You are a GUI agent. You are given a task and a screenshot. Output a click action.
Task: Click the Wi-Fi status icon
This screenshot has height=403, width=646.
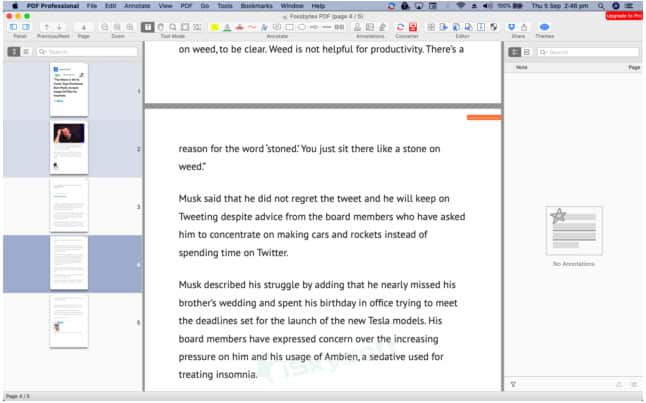click(x=461, y=6)
